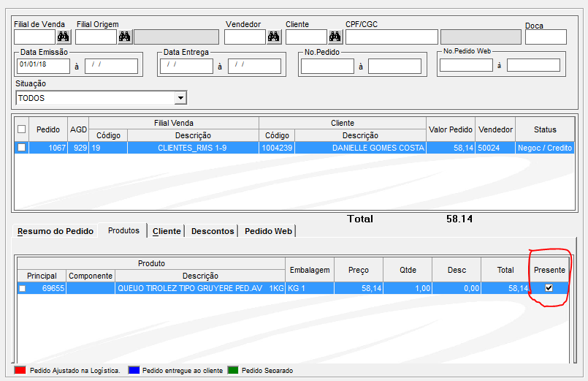Viewport: 588px width, 381px height.
Task: Click Data Entrega end date field
Action: pyautogui.click(x=255, y=66)
